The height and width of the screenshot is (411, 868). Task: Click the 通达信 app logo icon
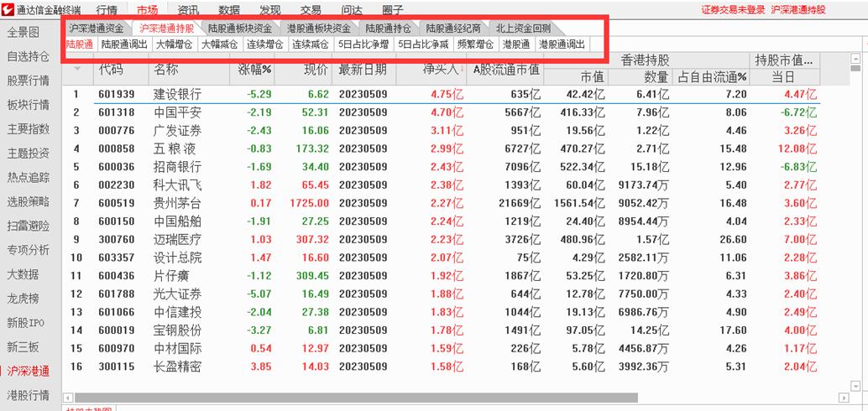(8, 10)
